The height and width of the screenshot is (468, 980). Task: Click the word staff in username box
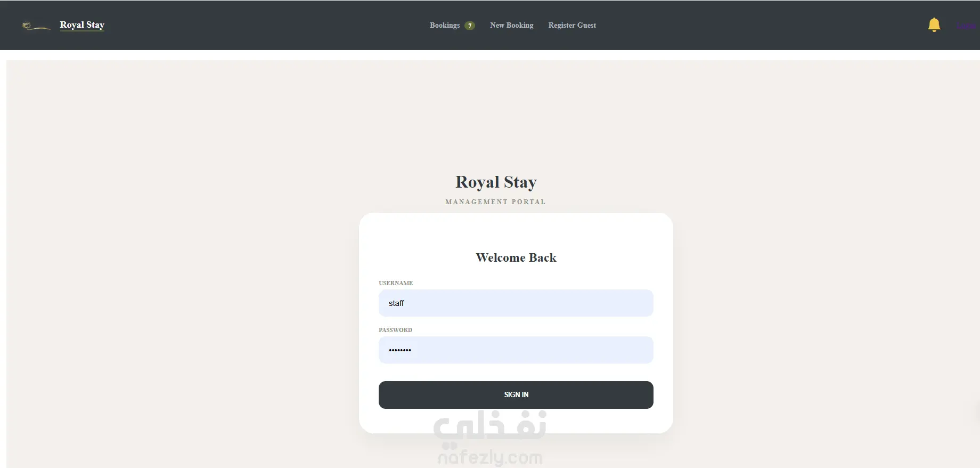[x=396, y=303]
